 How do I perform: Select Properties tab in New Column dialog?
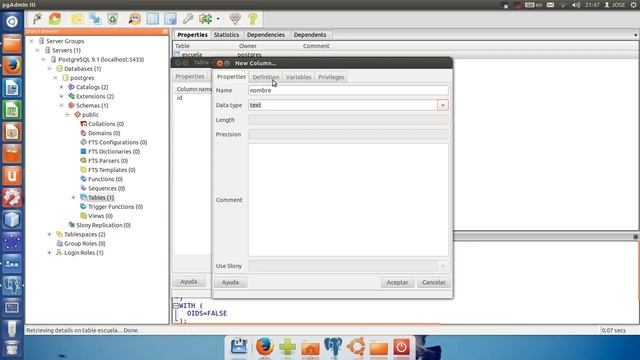tap(231, 76)
